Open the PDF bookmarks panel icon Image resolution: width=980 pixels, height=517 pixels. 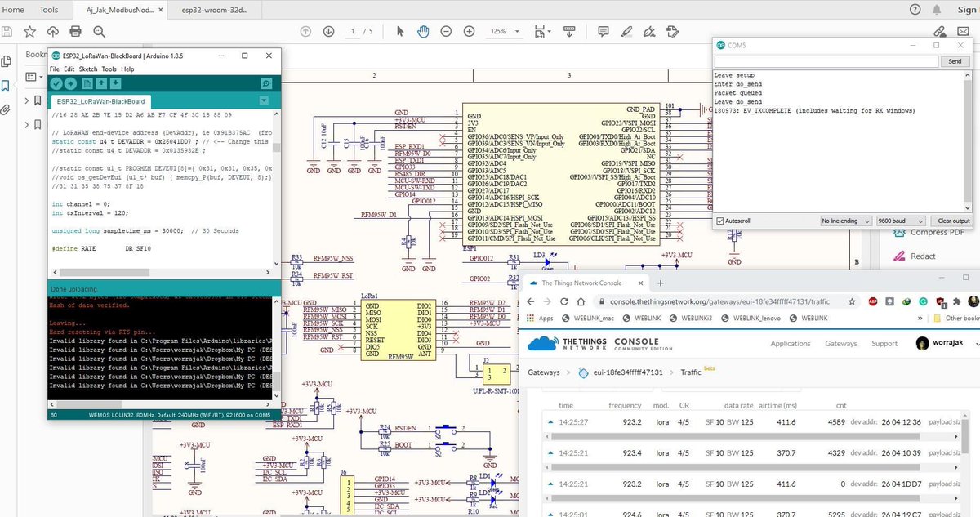(x=7, y=86)
